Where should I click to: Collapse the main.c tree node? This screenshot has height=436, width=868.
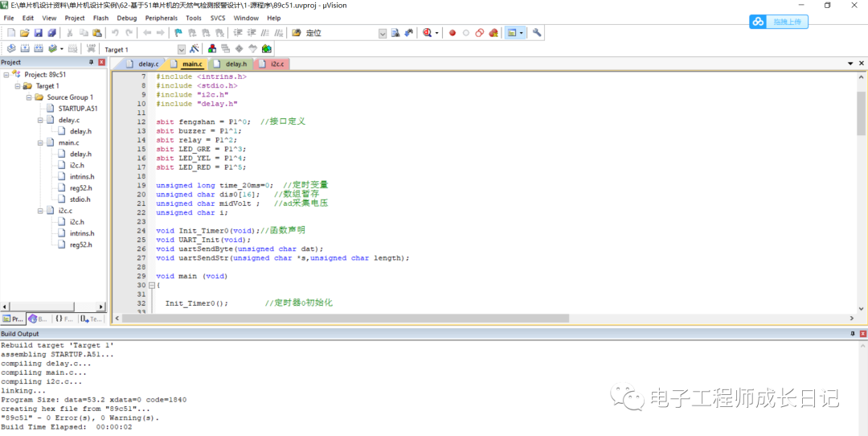click(39, 142)
